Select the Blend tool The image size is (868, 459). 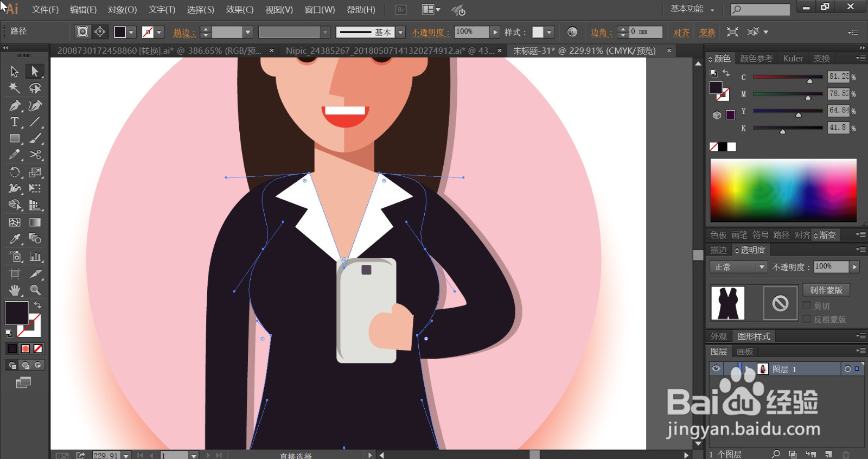pos(35,239)
